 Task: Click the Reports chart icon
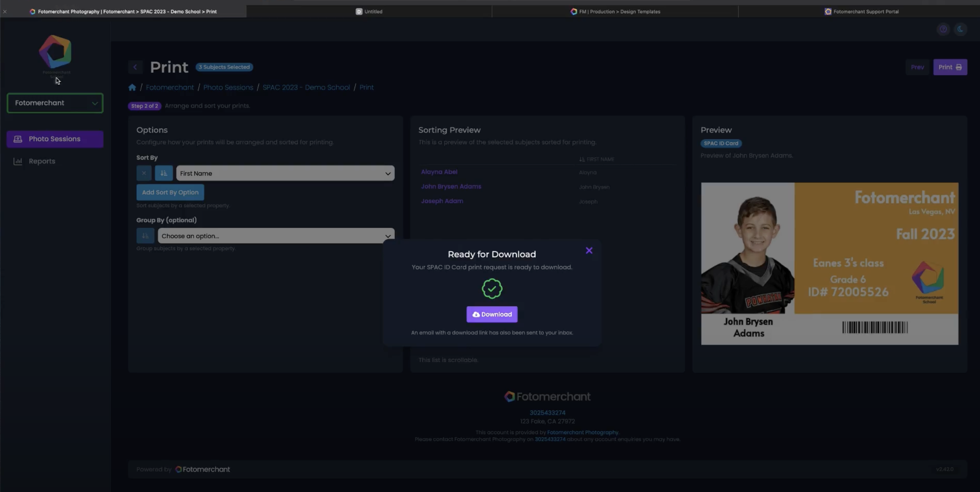click(18, 161)
